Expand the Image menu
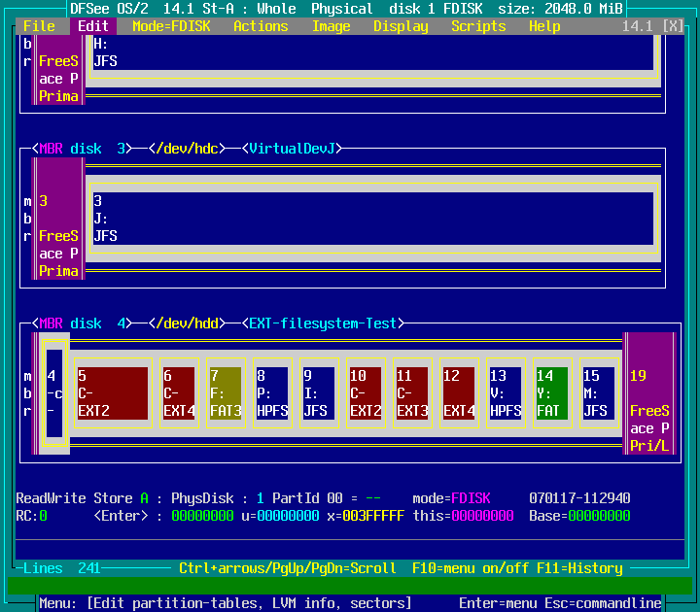Image resolution: width=700 pixels, height=612 pixels. coord(331,26)
